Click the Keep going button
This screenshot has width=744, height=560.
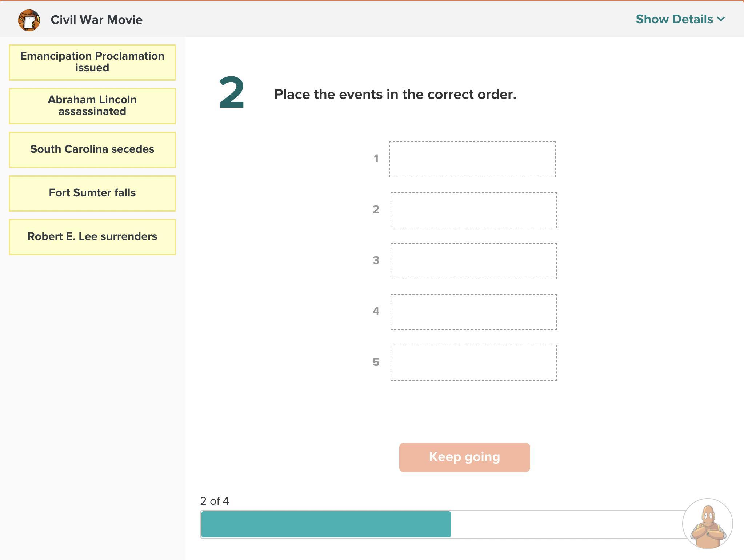[x=464, y=457]
